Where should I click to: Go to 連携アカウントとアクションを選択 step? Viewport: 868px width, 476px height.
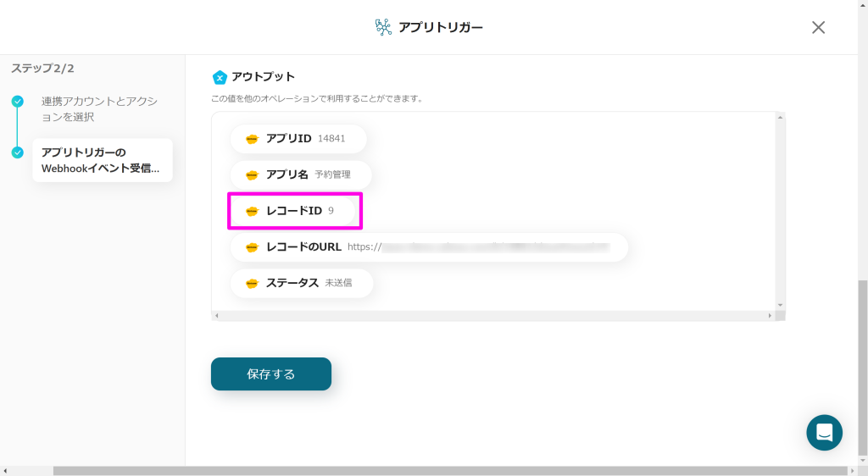(x=100, y=109)
